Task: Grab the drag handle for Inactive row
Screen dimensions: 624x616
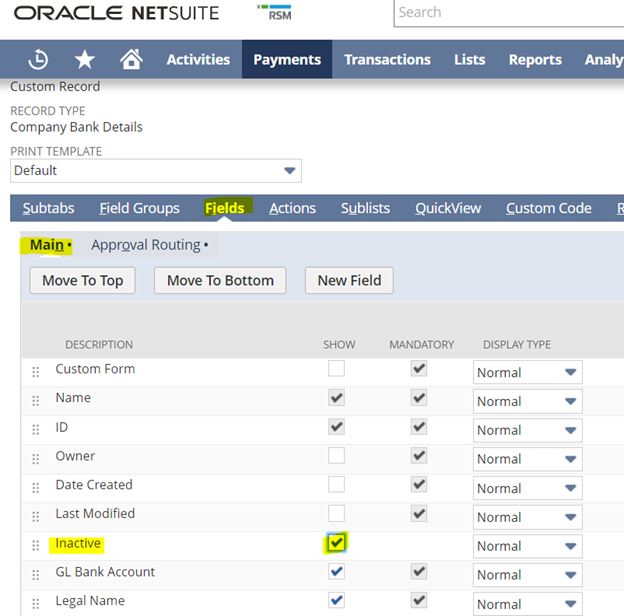Action: 37,545
